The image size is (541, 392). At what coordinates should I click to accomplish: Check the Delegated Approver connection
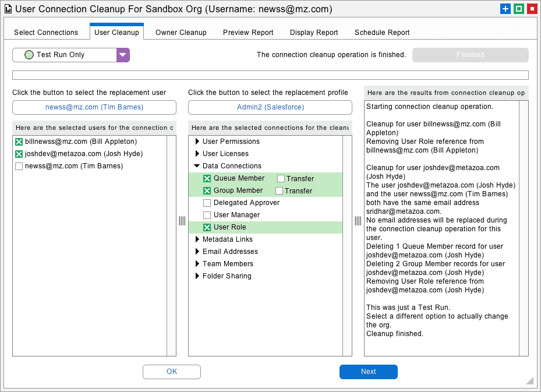click(207, 203)
